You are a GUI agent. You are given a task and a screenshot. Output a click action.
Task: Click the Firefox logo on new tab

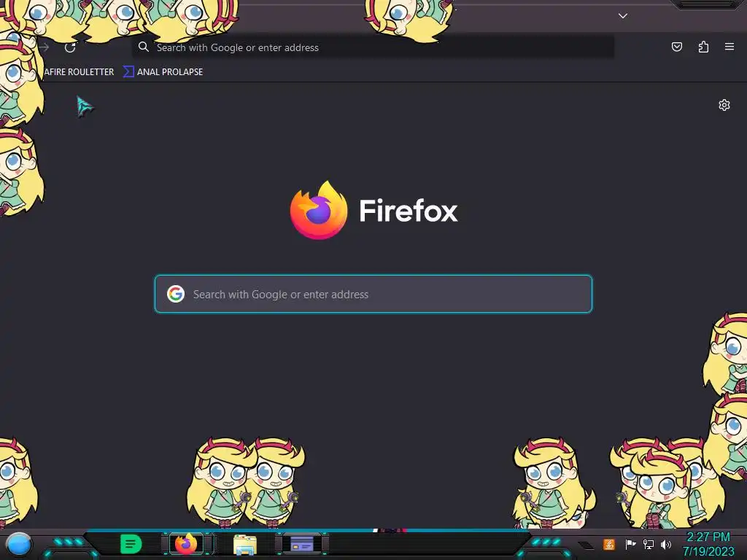(x=319, y=210)
